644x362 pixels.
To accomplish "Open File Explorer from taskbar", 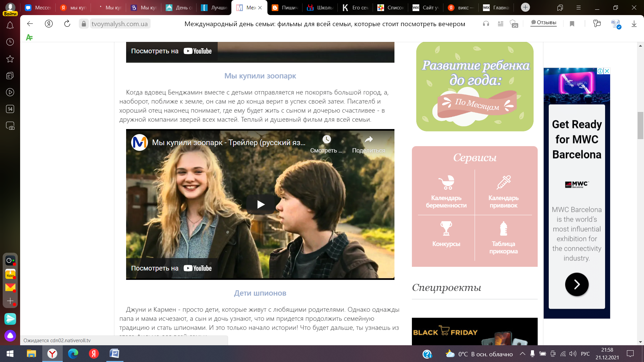I will click(x=31, y=354).
